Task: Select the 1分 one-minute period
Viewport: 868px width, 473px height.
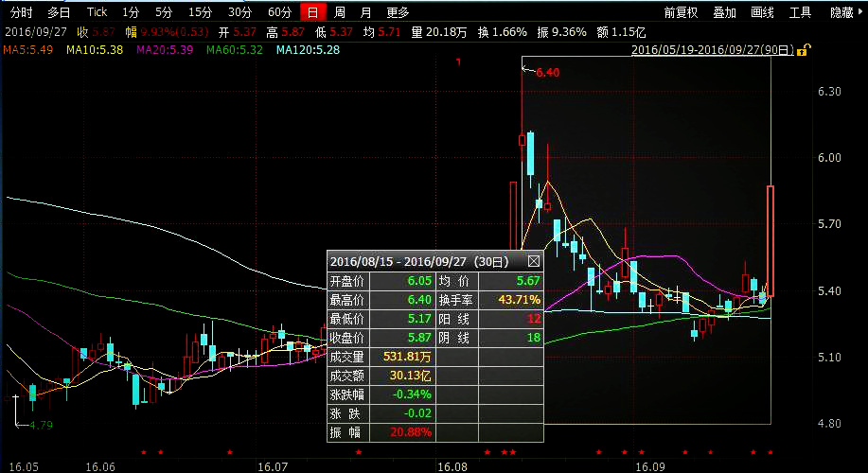Action: click(x=131, y=12)
